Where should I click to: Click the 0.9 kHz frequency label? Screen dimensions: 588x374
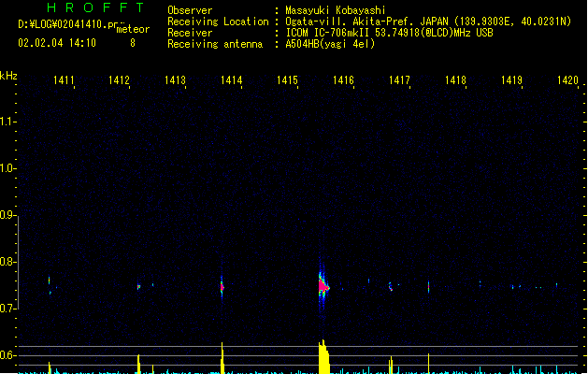click(7, 215)
